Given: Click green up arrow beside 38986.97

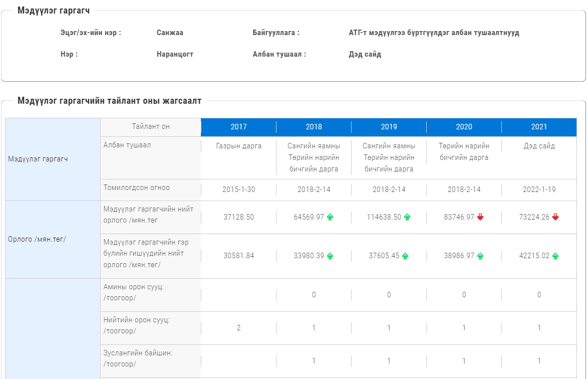Looking at the screenshot, I should [480, 256].
